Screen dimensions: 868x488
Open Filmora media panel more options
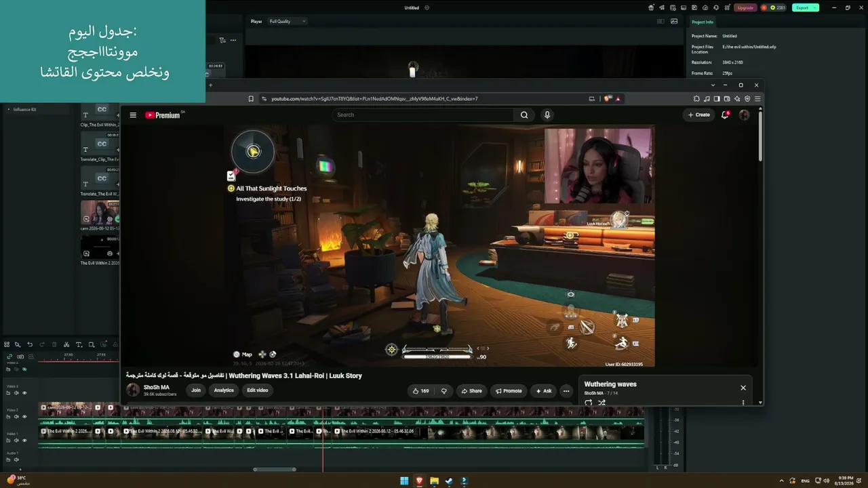click(x=233, y=40)
